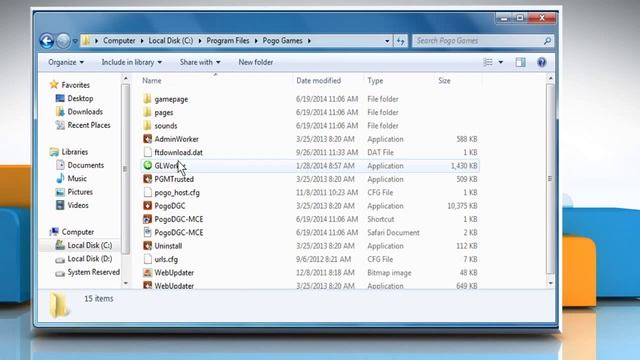Select the PGMTrusted application icon

point(147,179)
